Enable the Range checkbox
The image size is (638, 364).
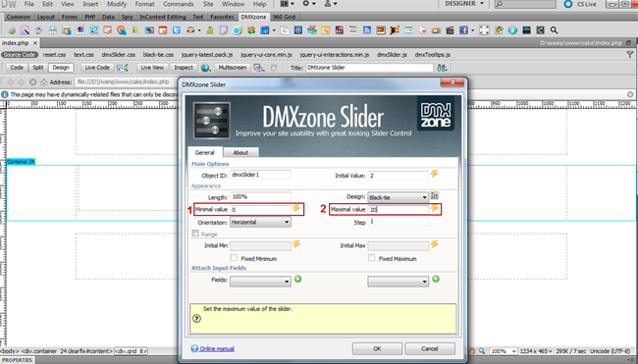(x=195, y=234)
